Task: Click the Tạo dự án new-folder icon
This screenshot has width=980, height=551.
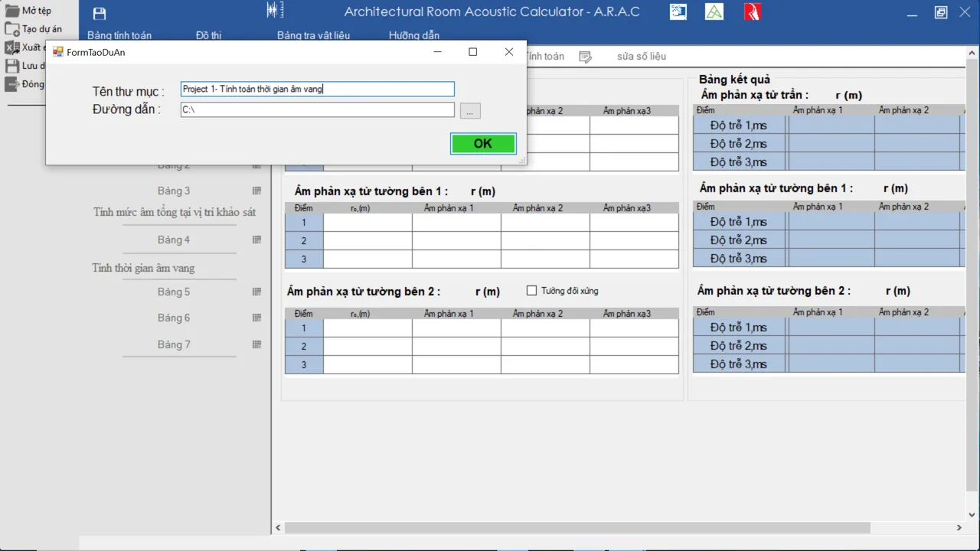Action: coord(12,29)
